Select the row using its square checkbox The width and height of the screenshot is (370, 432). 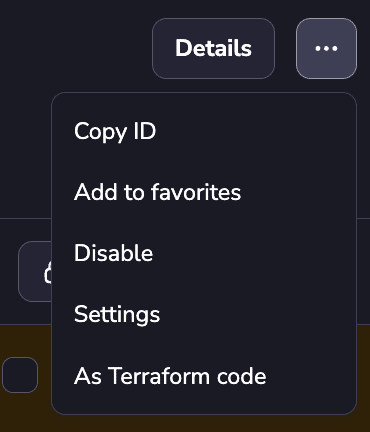[x=20, y=375]
